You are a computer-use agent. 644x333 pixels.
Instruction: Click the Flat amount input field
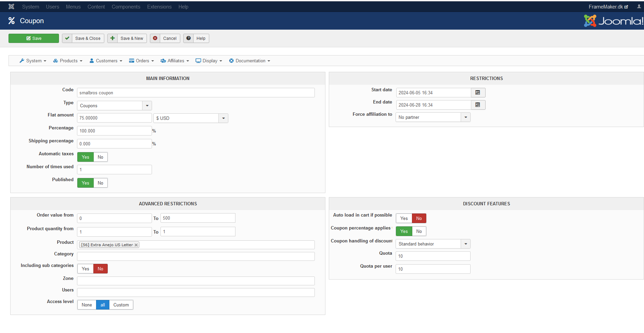(x=114, y=118)
